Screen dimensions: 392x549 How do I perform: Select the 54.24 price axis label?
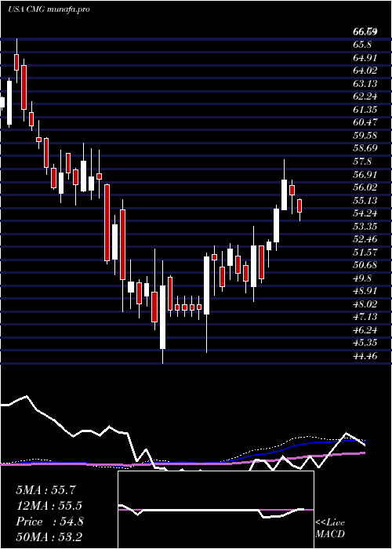click(x=365, y=213)
